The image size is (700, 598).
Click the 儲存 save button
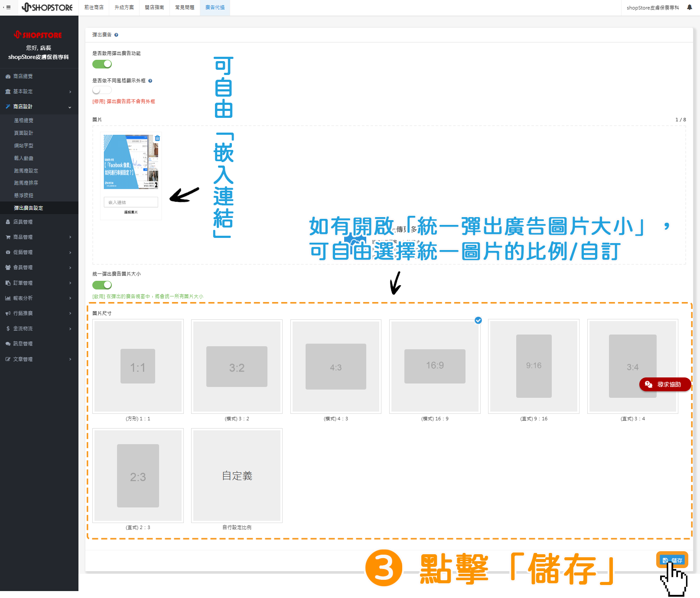[x=672, y=560]
